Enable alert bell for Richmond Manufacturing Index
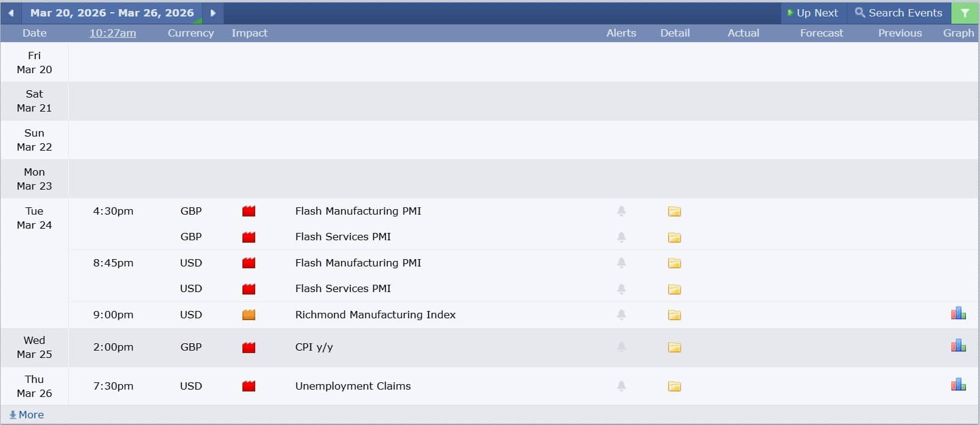The image size is (980, 425). [621, 315]
